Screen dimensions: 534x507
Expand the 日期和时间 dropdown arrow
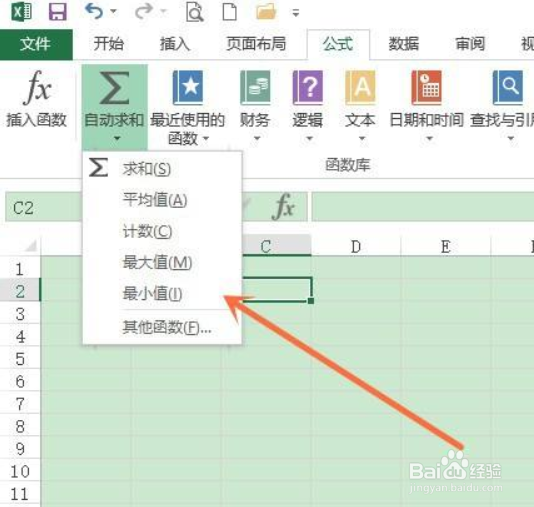coord(429,138)
